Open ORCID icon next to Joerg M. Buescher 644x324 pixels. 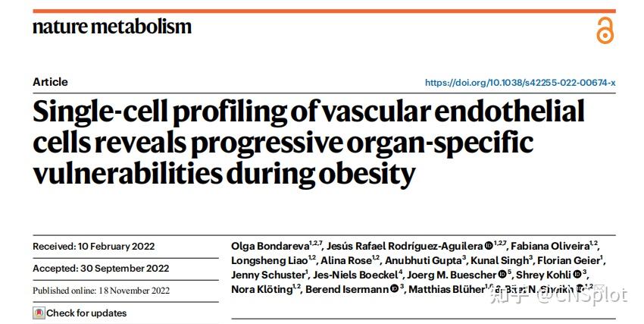point(502,275)
